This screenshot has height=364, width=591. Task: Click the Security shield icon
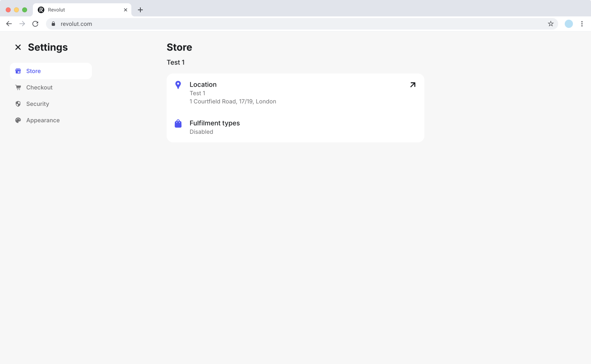coord(18,104)
